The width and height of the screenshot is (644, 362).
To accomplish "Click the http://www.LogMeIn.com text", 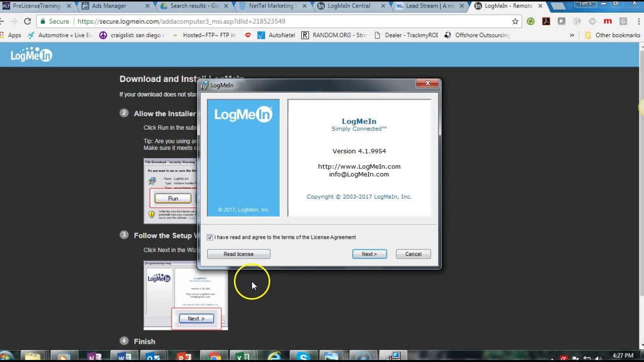I will click(359, 166).
